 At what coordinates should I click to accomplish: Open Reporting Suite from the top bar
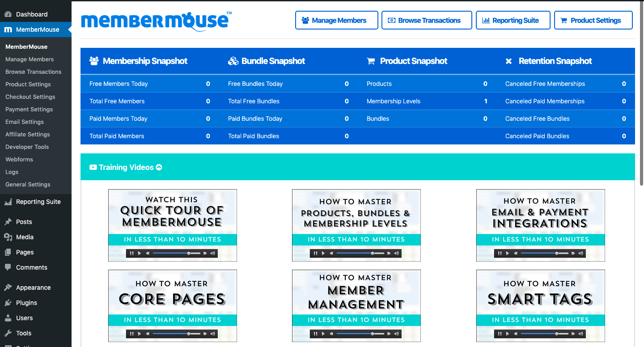point(513,20)
